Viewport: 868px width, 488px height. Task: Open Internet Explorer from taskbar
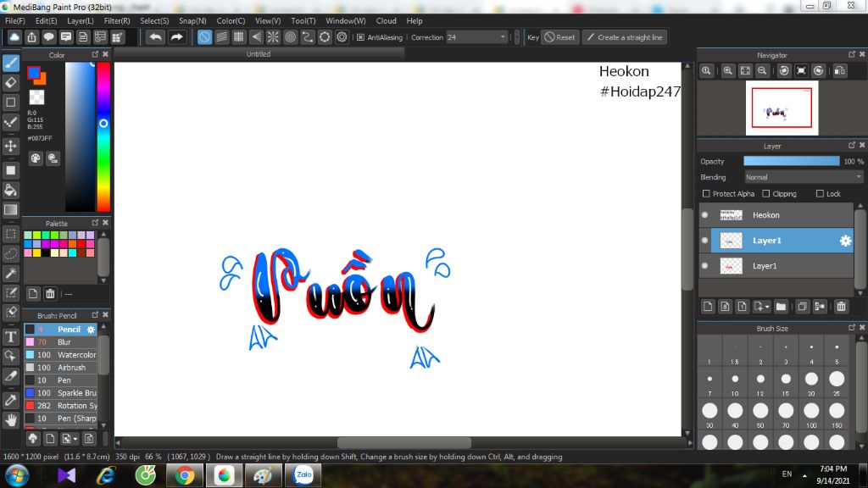(x=106, y=475)
